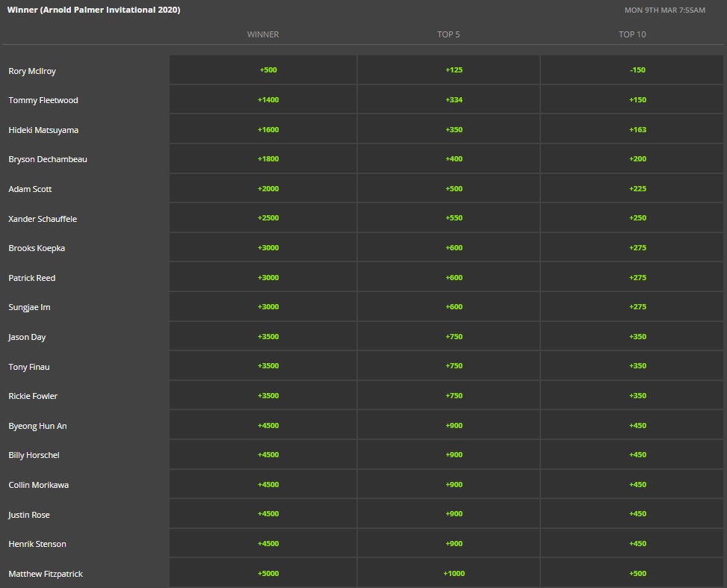Choose Xander Schauffele Top 10 at +250
727x588 pixels.
click(x=631, y=217)
